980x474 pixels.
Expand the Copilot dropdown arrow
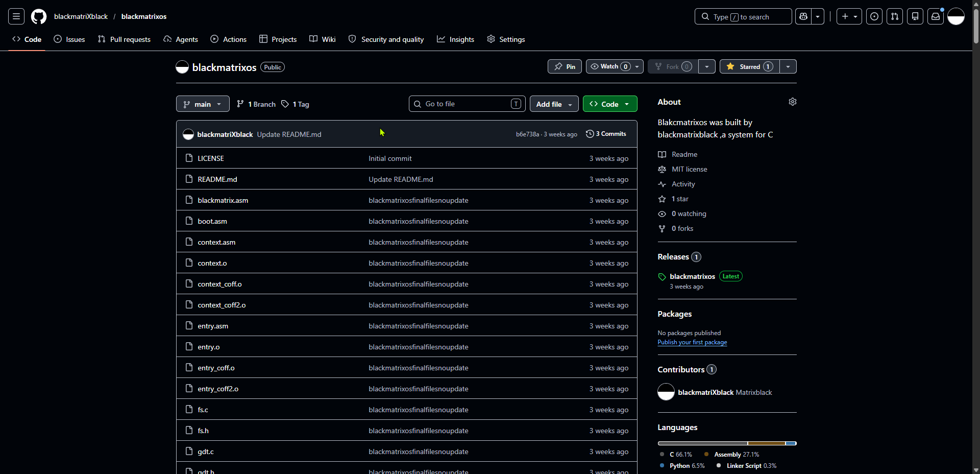coord(818,16)
